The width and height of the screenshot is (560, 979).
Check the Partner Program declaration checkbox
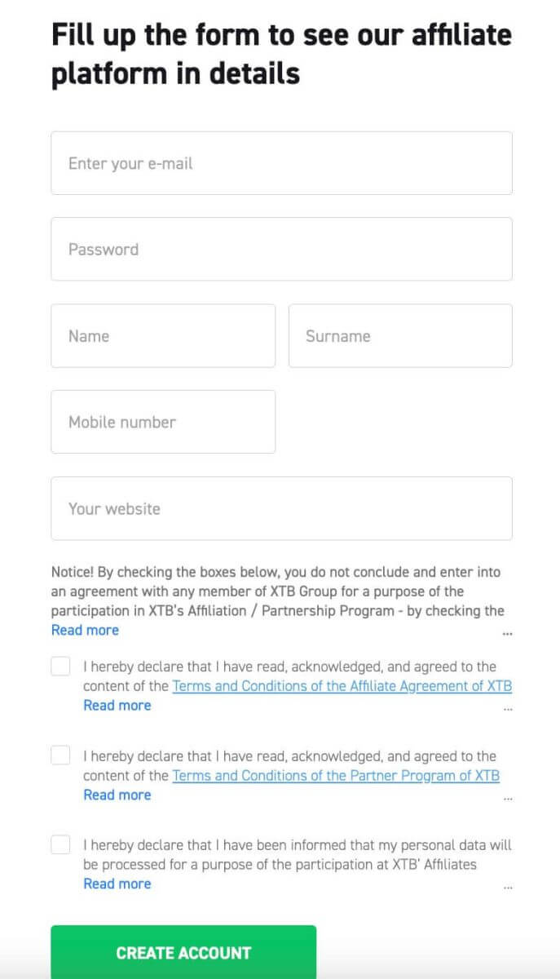[x=60, y=755]
